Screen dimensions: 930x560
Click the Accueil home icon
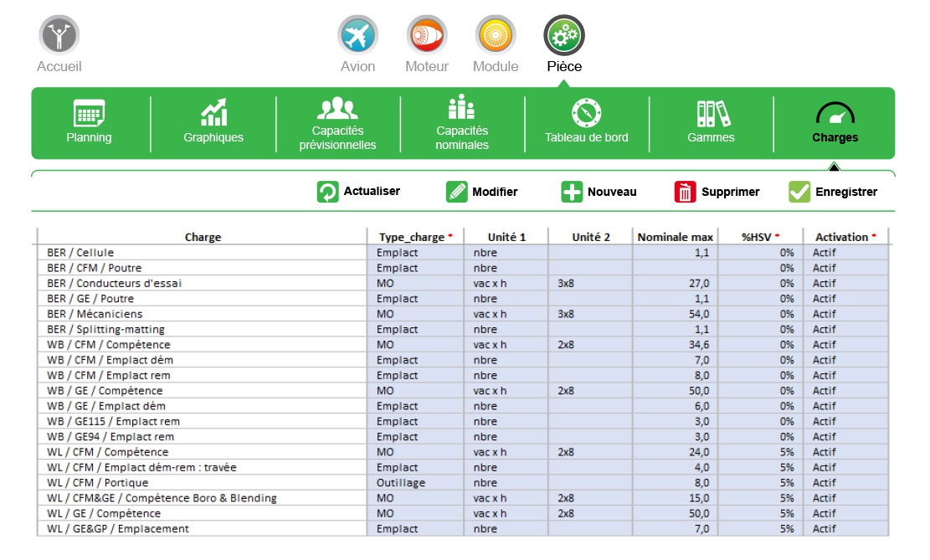coord(59,35)
